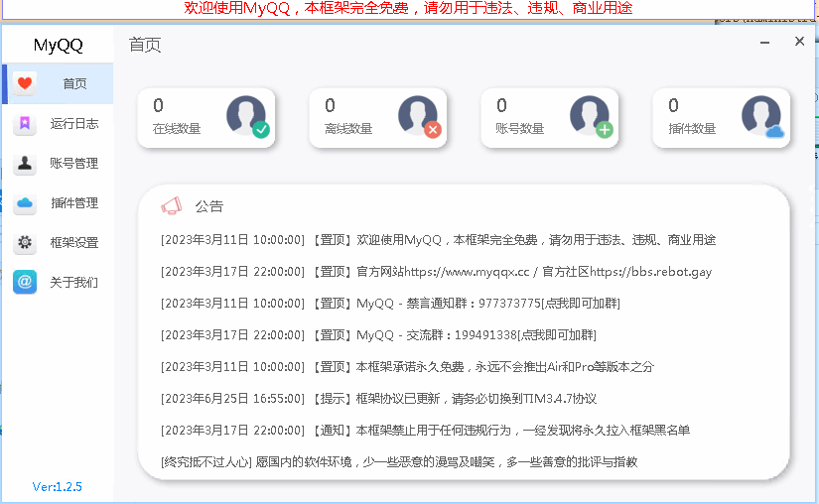This screenshot has width=819, height=504.
Task: Click the gear 框架设置 icon
Action: tap(25, 243)
